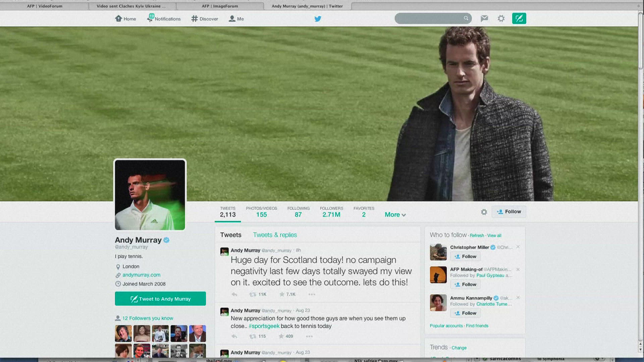Image resolution: width=644 pixels, height=362 pixels.
Task: Open andymurray.com link
Action: [x=141, y=275]
